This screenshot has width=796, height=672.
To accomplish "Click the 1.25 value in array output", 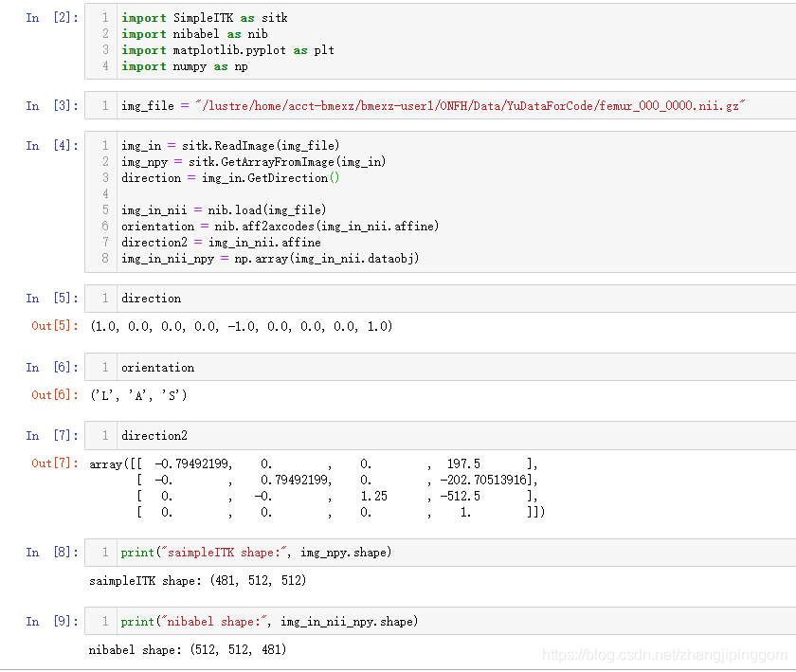I will pos(373,497).
